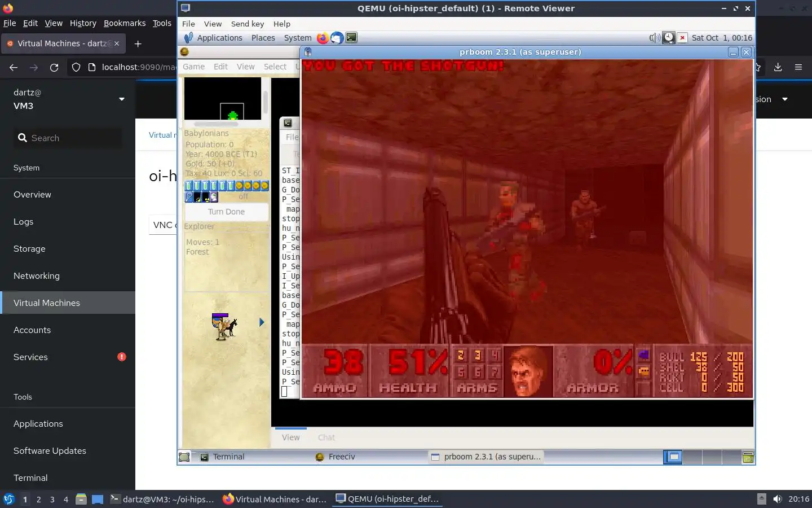
Task: Open a new Firefox tab
Action: pyautogui.click(x=138, y=43)
